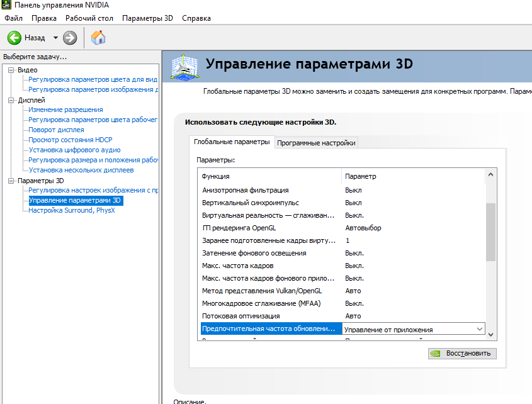Open Регулировка параметров изображения link
This screenshot has height=404, width=532.
(x=93, y=89)
